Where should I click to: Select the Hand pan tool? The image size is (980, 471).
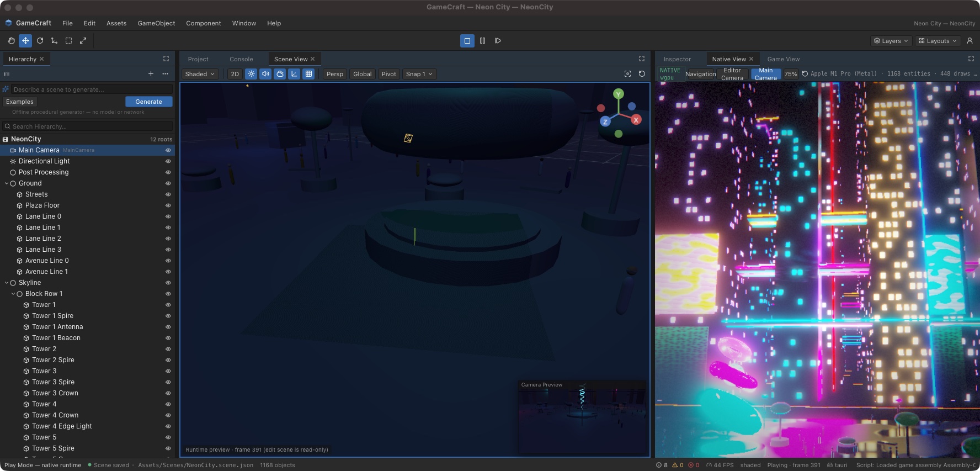11,41
